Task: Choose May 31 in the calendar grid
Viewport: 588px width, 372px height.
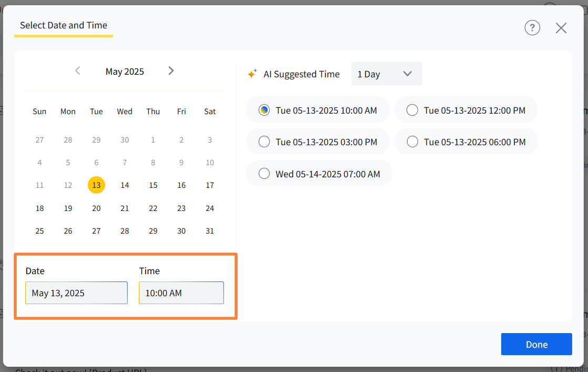Action: (210, 231)
